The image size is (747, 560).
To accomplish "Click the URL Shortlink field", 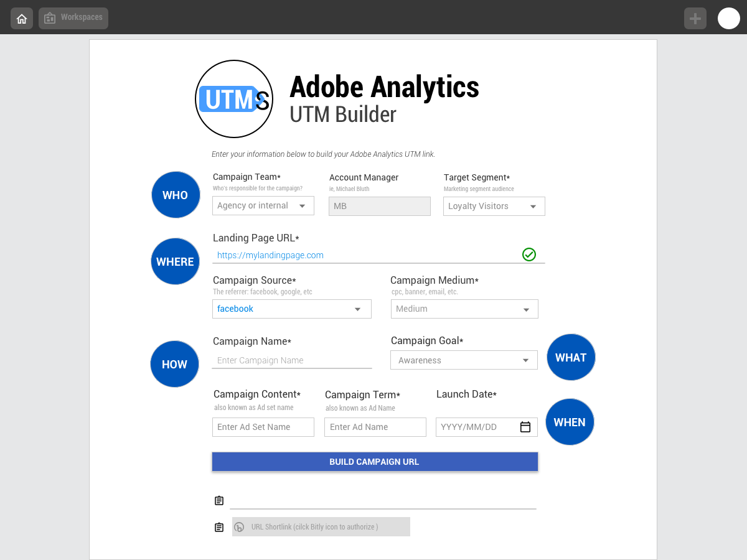I will click(x=321, y=527).
